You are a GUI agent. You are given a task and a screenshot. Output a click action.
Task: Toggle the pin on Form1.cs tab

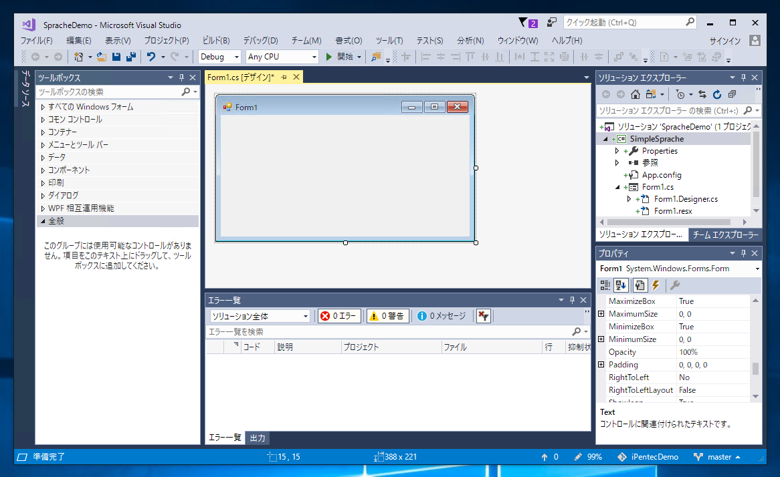click(x=284, y=77)
